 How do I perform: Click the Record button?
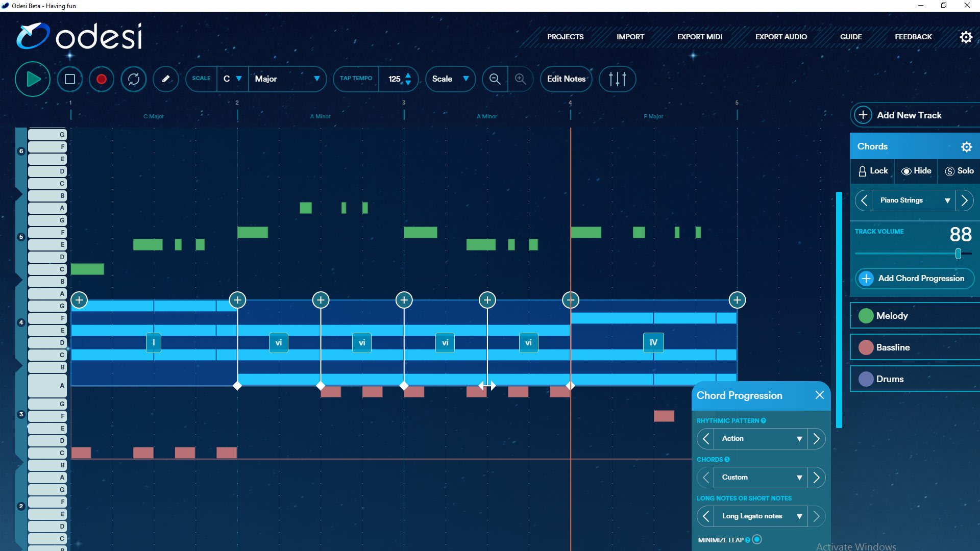coord(101,79)
